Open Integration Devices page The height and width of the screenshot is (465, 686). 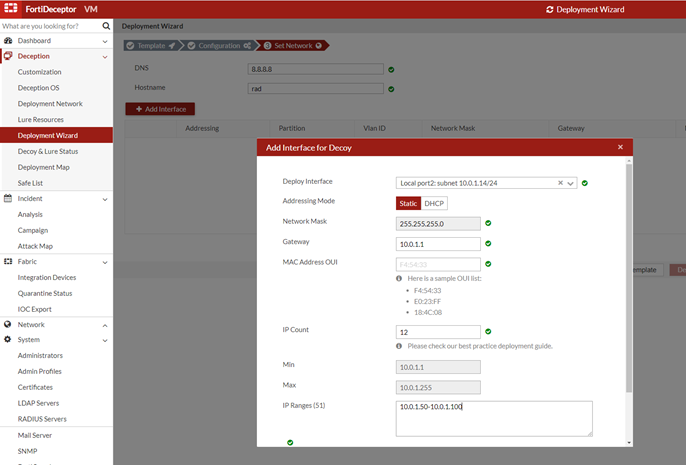[47, 277]
